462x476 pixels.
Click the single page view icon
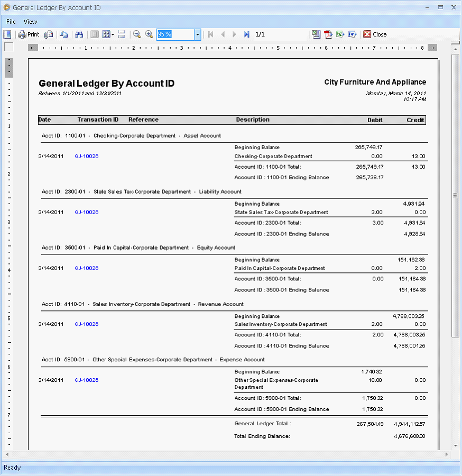(95, 34)
